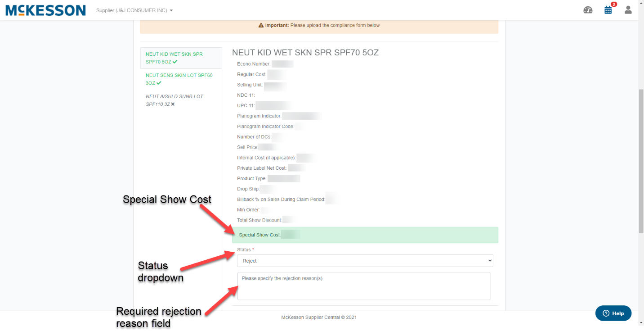
Task: Open the Status dropdown showing Reject
Action: 365,260
